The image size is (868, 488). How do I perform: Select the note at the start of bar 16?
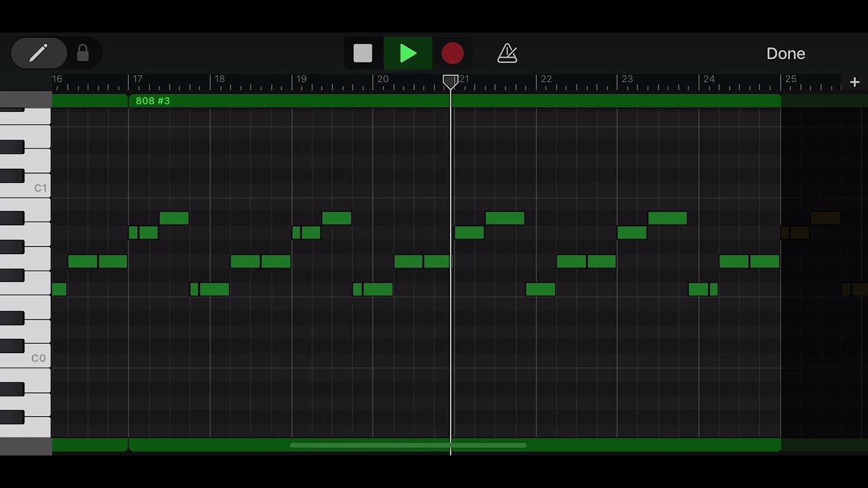coord(59,289)
